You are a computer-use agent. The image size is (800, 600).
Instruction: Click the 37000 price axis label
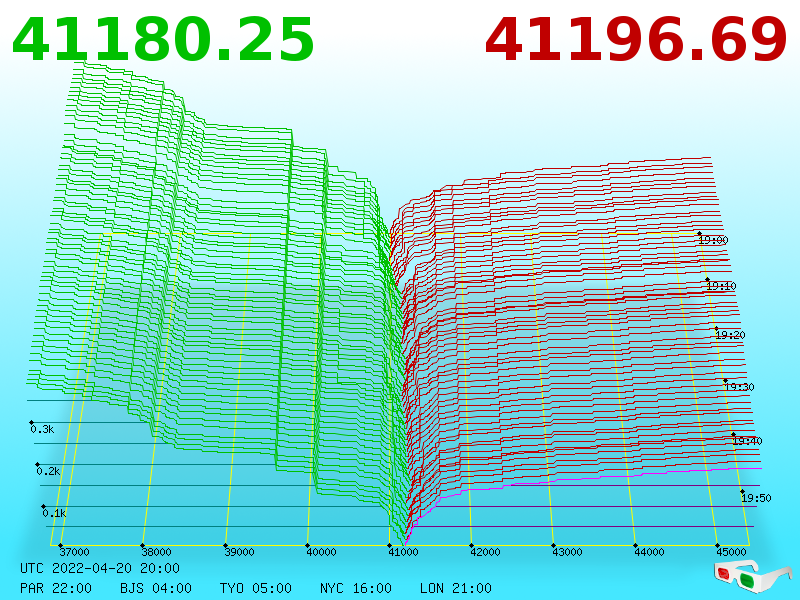click(x=74, y=552)
